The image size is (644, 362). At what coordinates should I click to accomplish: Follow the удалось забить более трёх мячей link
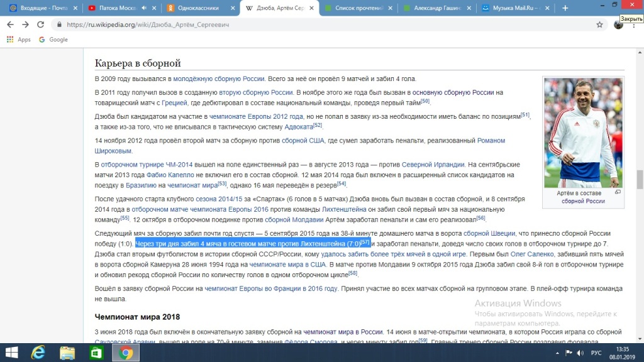394,254
